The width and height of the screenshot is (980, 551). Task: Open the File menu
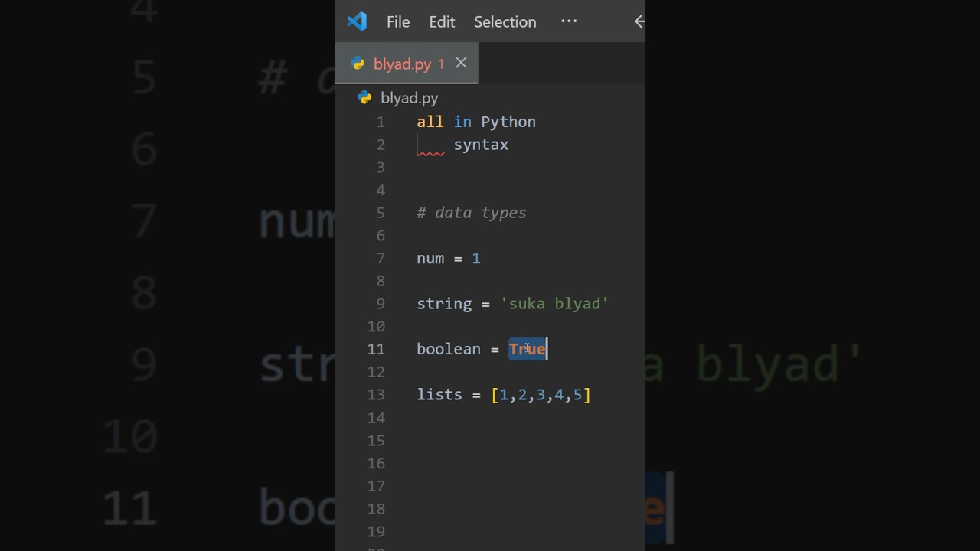coord(398,22)
